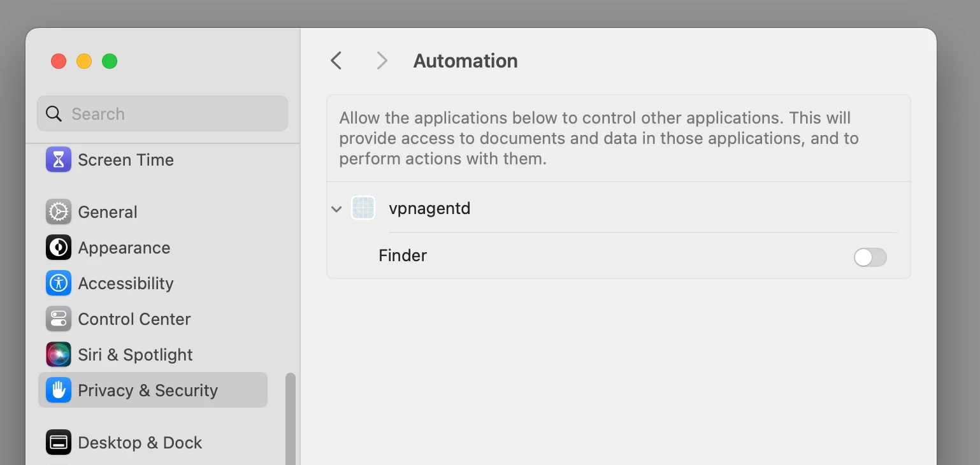Viewport: 980px width, 465px height.
Task: Click the Control Center switches icon
Action: pos(59,318)
